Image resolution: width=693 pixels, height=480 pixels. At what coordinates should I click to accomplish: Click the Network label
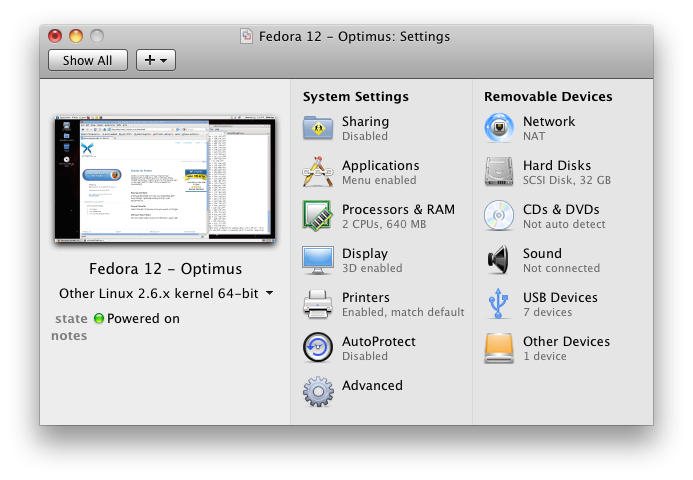click(549, 121)
